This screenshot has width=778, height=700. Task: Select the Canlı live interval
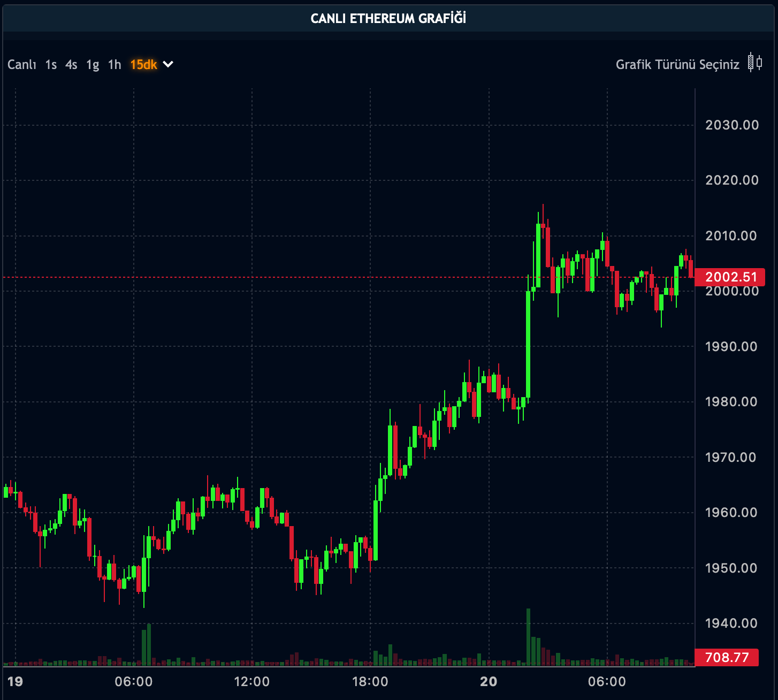[22, 65]
